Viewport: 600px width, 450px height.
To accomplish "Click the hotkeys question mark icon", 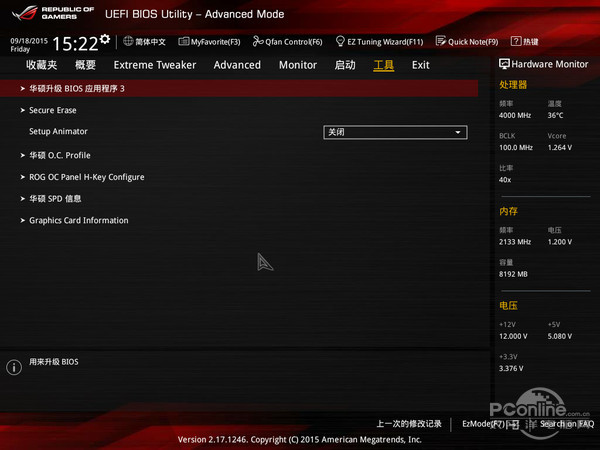I will pos(515,41).
